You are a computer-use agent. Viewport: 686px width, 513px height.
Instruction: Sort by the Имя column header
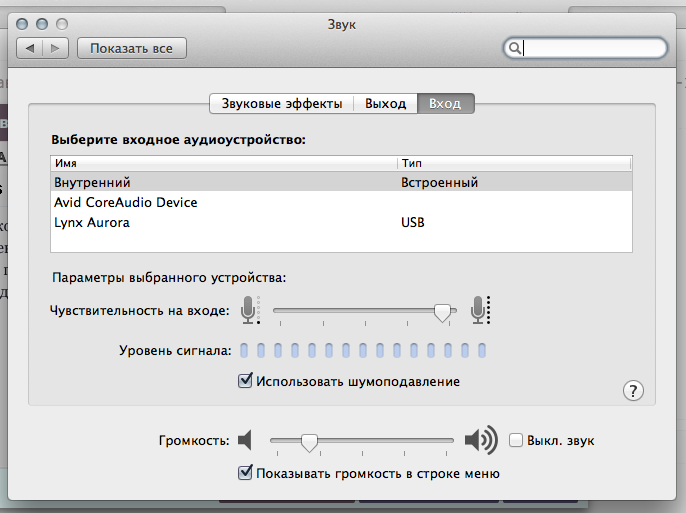[224, 163]
